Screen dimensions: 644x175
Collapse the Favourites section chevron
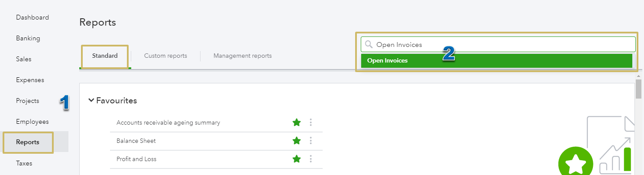tap(91, 100)
